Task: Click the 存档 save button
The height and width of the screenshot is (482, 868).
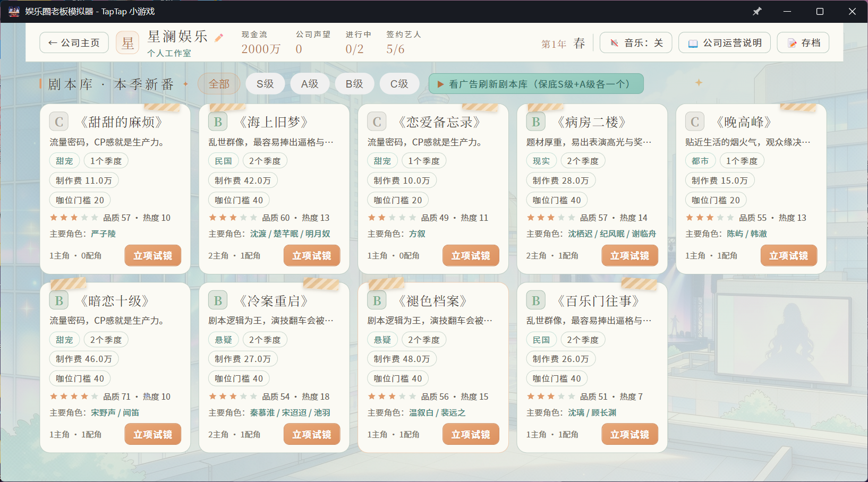Action: click(803, 42)
